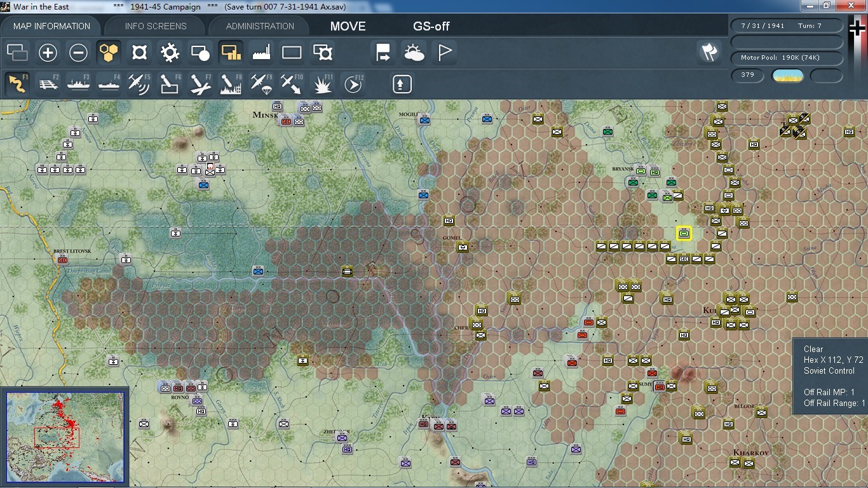This screenshot has height=488, width=868.
Task: Click the Bryansk city label
Action: [x=623, y=169]
